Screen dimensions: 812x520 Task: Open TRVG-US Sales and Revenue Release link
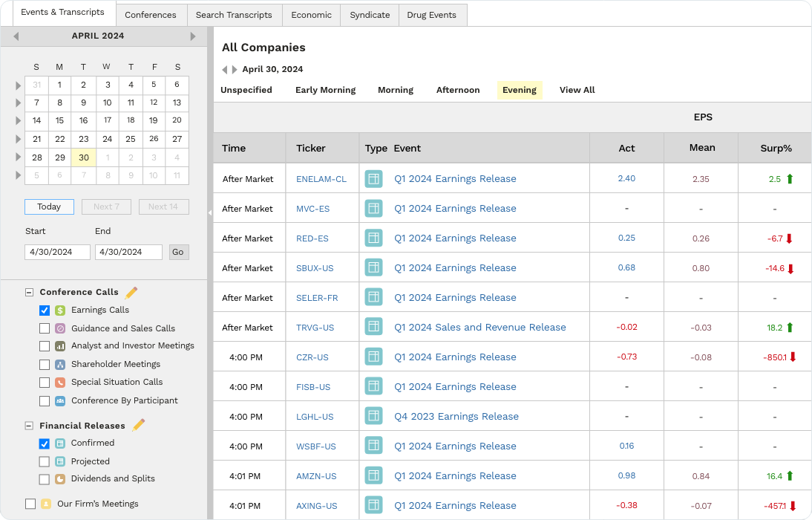(x=480, y=328)
